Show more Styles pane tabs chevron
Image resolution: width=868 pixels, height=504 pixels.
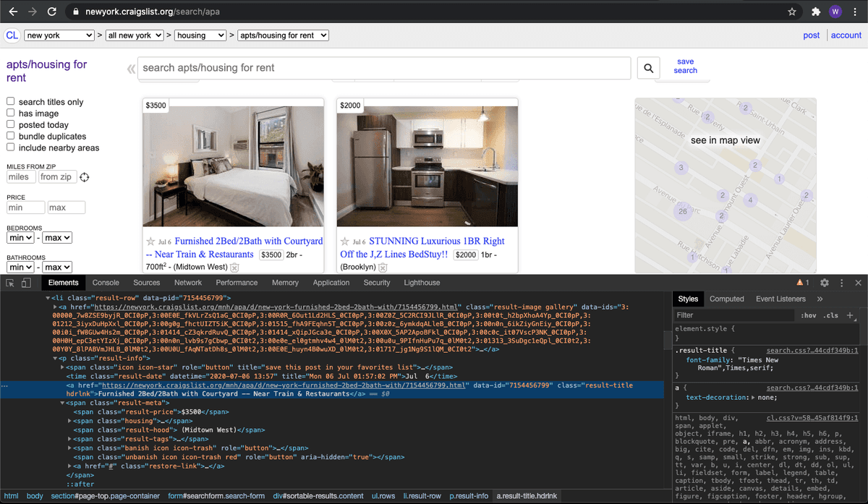[820, 299]
